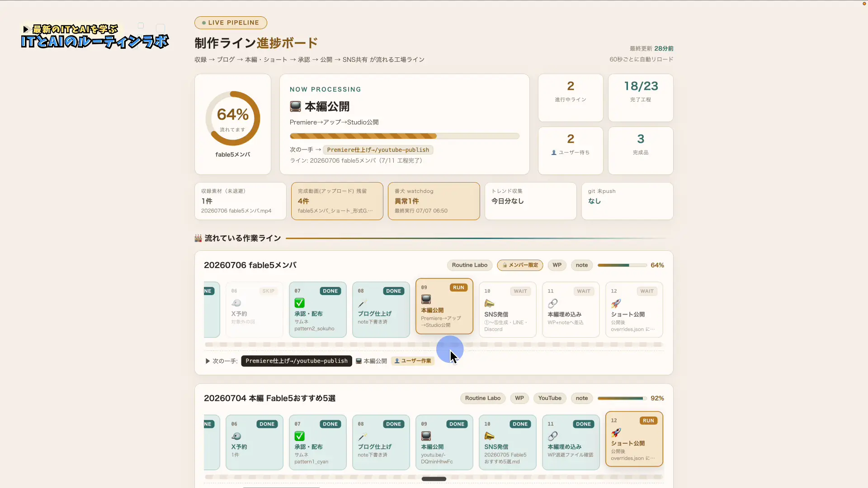This screenshot has height=488, width=868.
Task: Click the 92% line progress bar
Action: click(622, 398)
